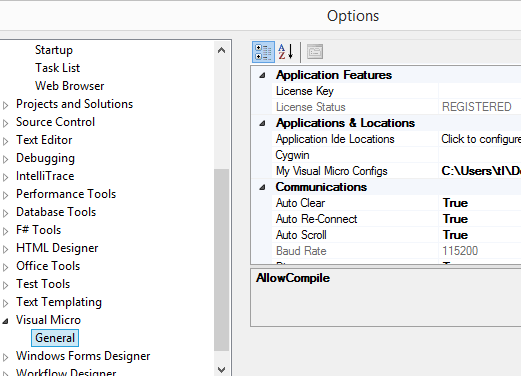Click the Cygwin value field
Screen dimensions: 521x376
point(480,155)
